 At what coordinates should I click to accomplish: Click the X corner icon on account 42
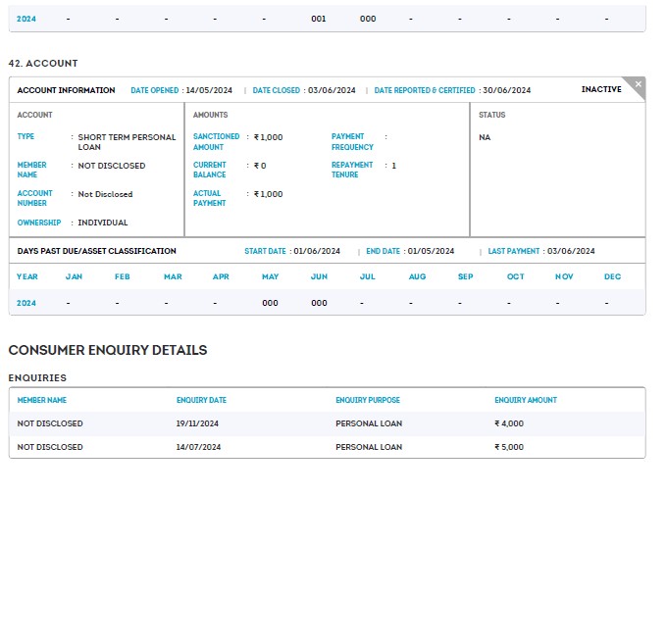[638, 84]
